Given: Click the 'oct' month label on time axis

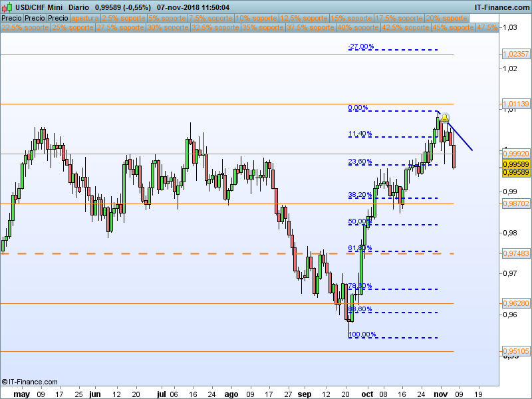Looking at the screenshot, I should (368, 394).
